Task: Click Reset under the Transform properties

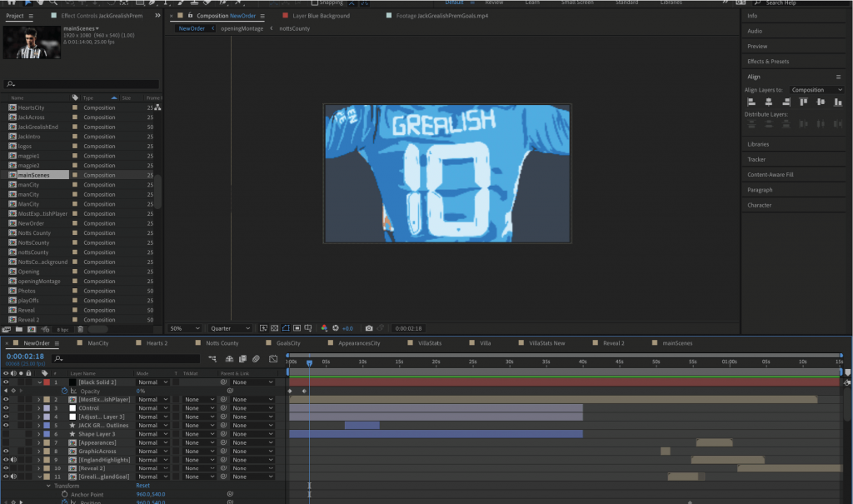Action: (x=142, y=486)
